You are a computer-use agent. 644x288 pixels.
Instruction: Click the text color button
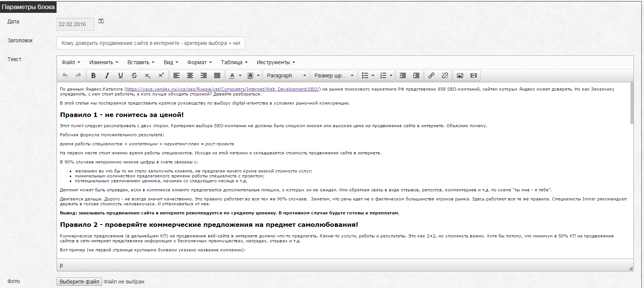pyautogui.click(x=232, y=75)
